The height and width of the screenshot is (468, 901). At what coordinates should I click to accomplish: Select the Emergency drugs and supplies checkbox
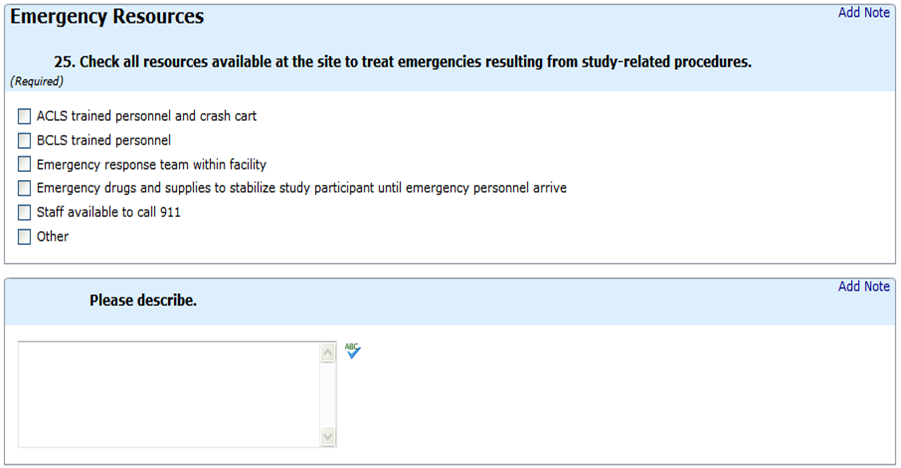pyautogui.click(x=25, y=188)
